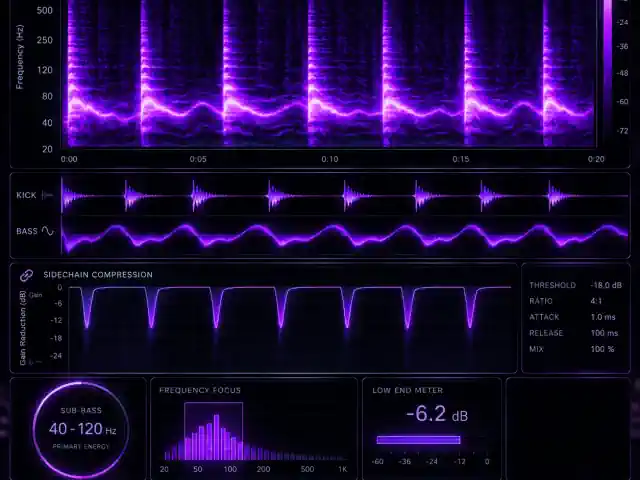Click the -6.2 dB low end readout
This screenshot has width=640, height=480.
(x=437, y=414)
